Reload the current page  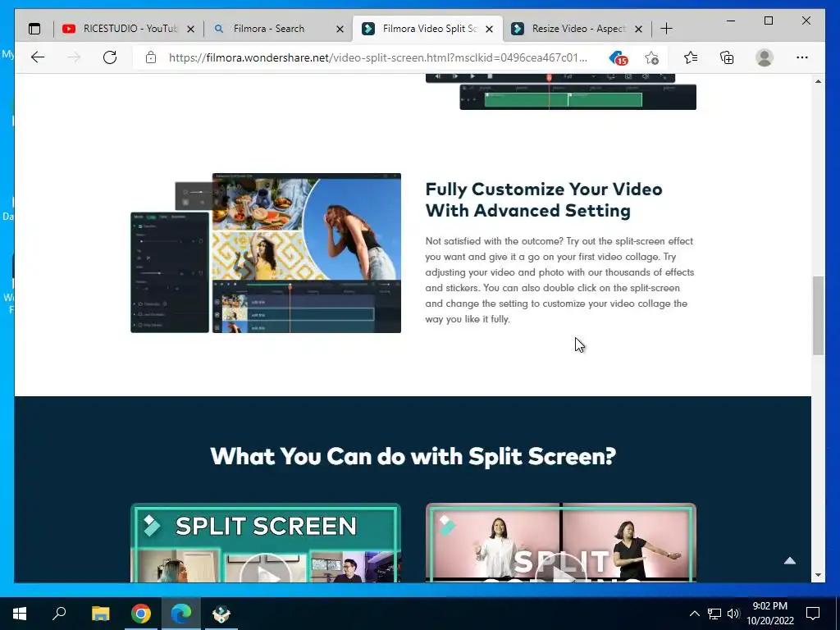[110, 57]
